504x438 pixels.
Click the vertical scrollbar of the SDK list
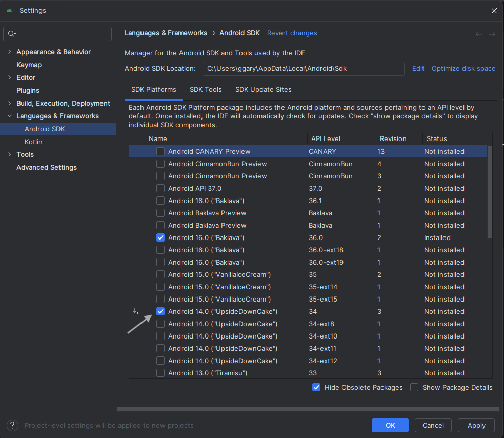point(489,192)
